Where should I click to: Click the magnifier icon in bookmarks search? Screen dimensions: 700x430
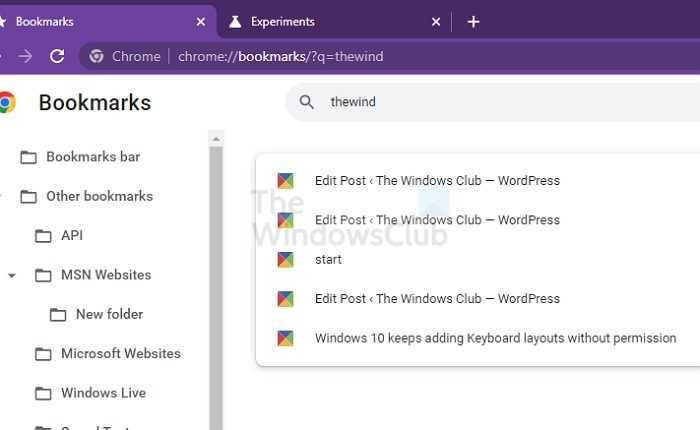click(x=307, y=102)
